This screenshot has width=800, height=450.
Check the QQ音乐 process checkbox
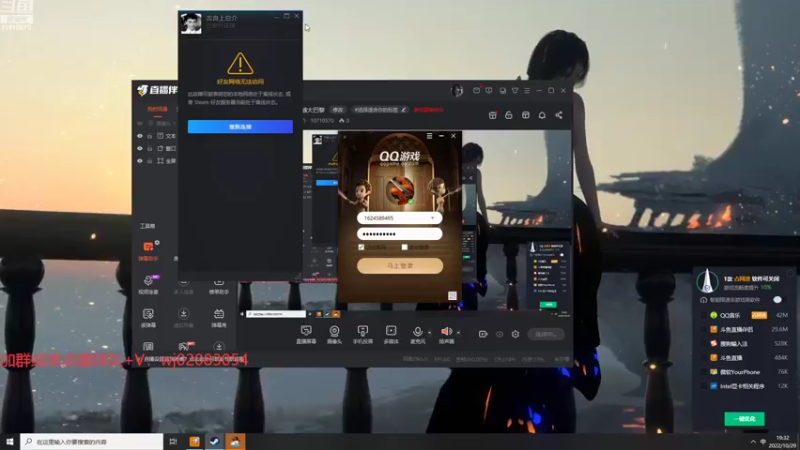point(704,315)
